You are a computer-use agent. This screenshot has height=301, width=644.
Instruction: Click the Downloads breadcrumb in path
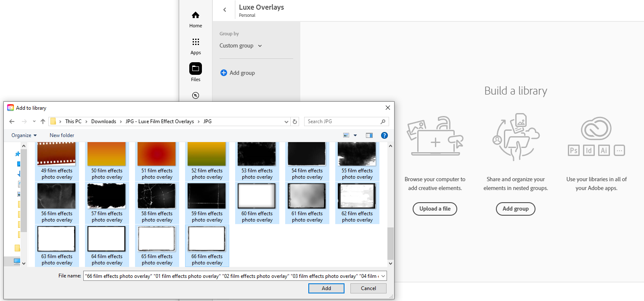pyautogui.click(x=103, y=121)
